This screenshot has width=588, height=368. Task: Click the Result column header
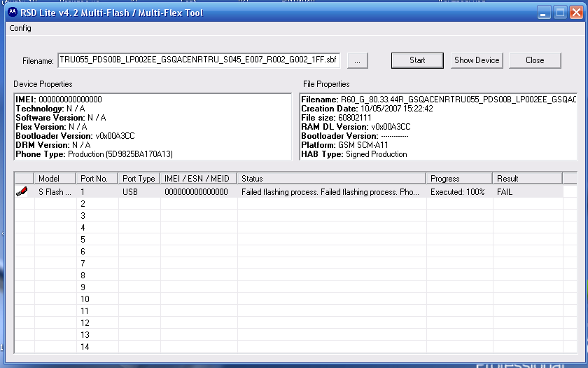click(527, 178)
